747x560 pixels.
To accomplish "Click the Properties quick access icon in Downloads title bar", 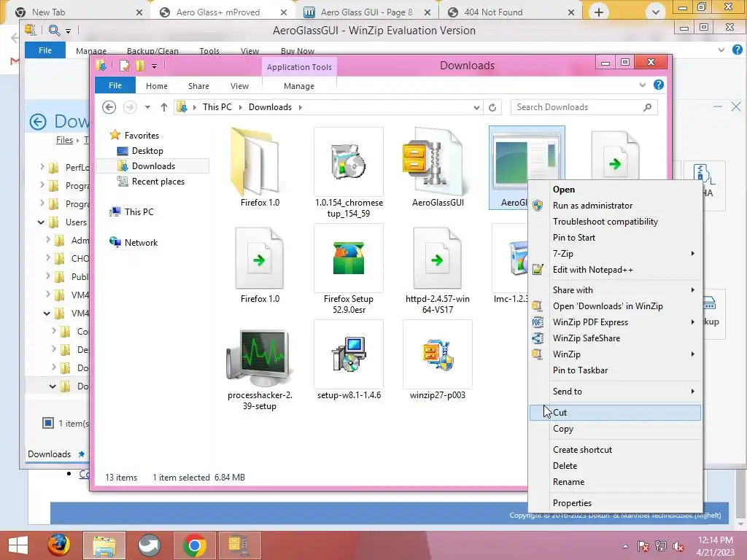I will 124,66.
